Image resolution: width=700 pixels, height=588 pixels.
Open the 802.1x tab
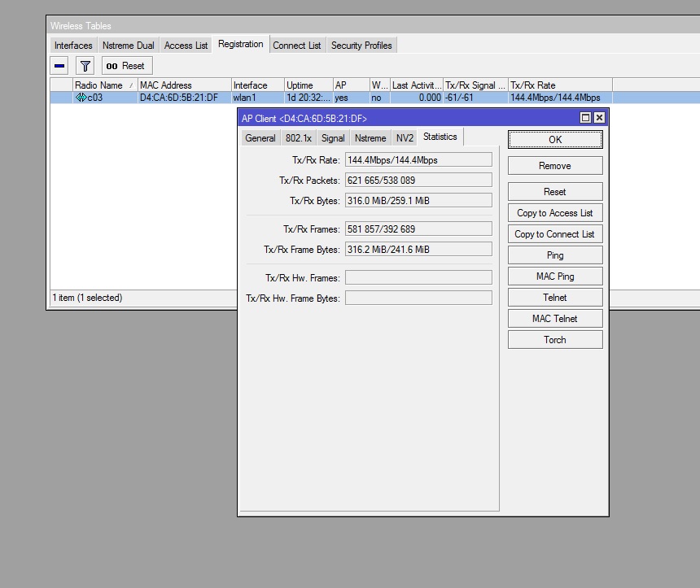click(x=299, y=138)
